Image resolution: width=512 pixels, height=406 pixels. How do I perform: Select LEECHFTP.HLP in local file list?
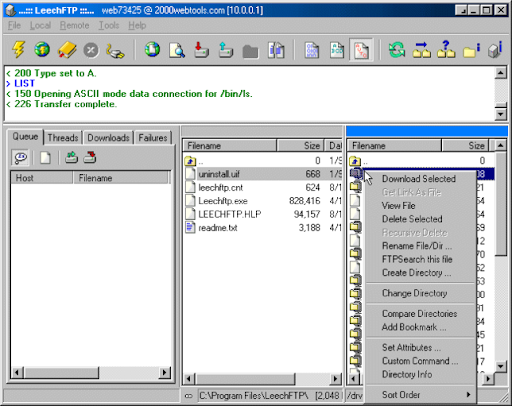click(262, 214)
